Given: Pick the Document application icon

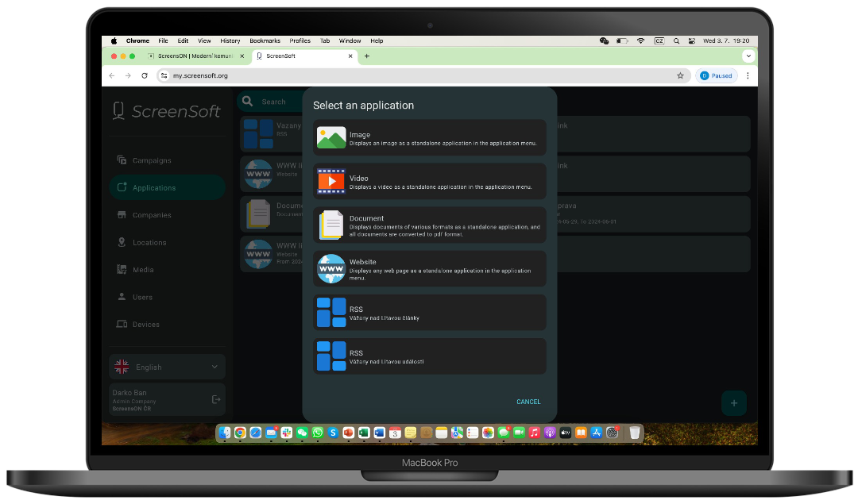Looking at the screenshot, I should click(x=331, y=225).
